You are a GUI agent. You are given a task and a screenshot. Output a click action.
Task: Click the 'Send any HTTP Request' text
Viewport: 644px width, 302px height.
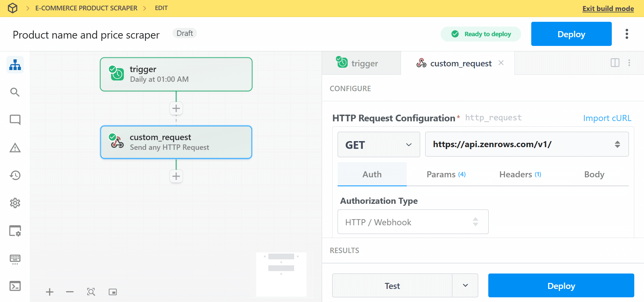click(x=169, y=147)
